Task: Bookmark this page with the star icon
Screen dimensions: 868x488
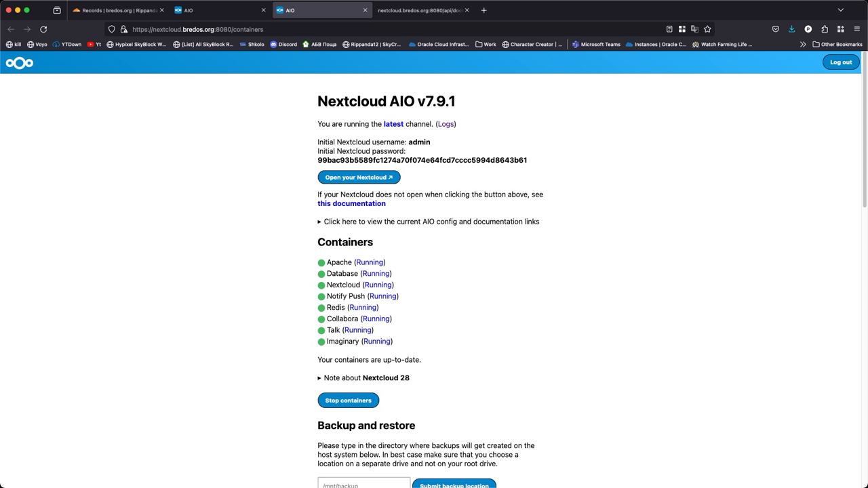Action: (x=707, y=29)
